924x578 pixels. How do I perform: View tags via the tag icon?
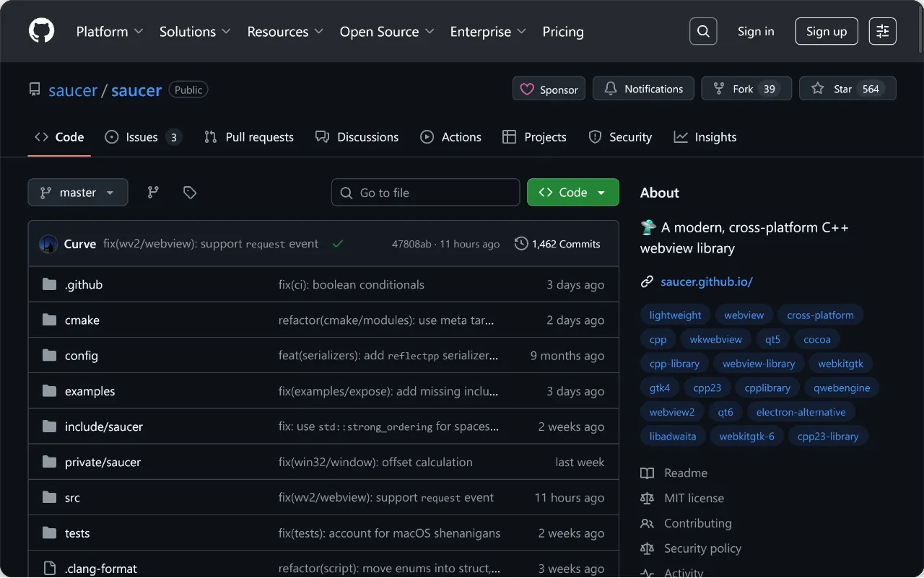(190, 193)
